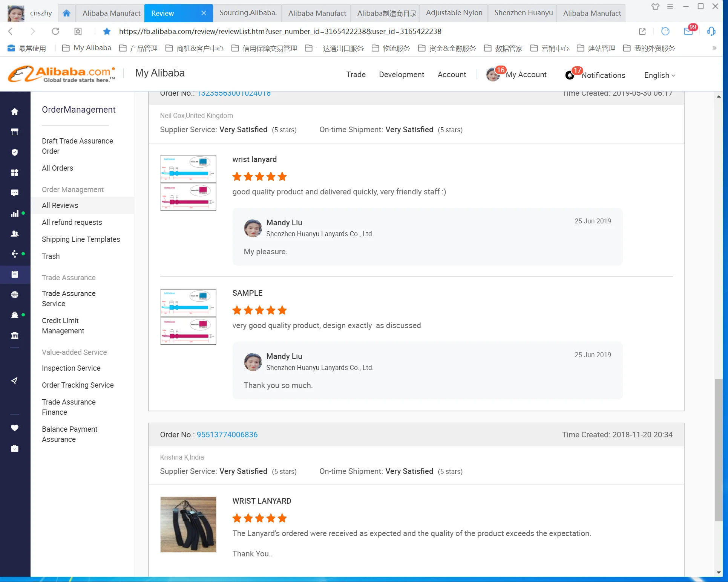Click the sidebar shield icon
The image size is (728, 582).
pyautogui.click(x=15, y=152)
